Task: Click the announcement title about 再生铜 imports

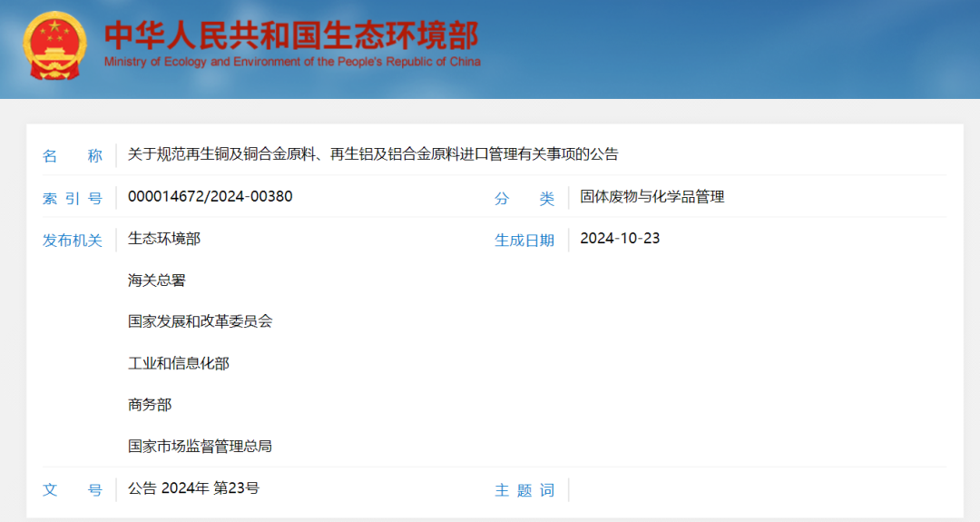Action: 373,154
